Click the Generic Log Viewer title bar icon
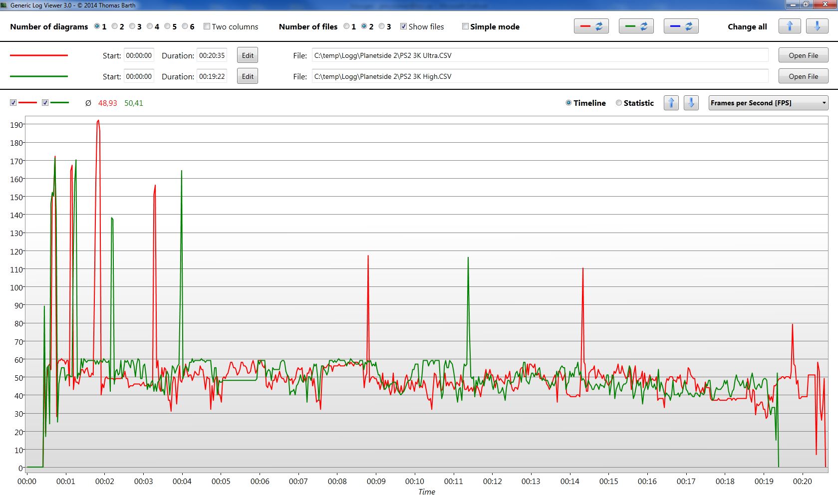The image size is (838, 504). click(4, 5)
